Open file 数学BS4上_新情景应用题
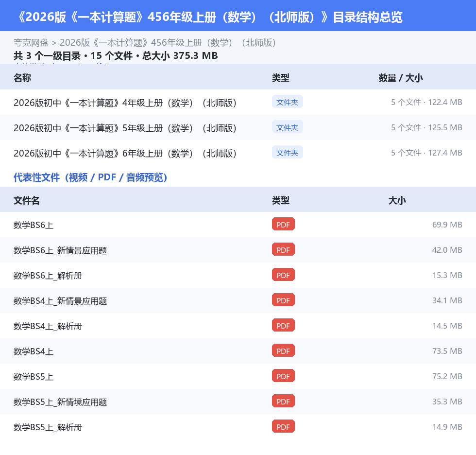The image size is (476, 455). point(60,301)
